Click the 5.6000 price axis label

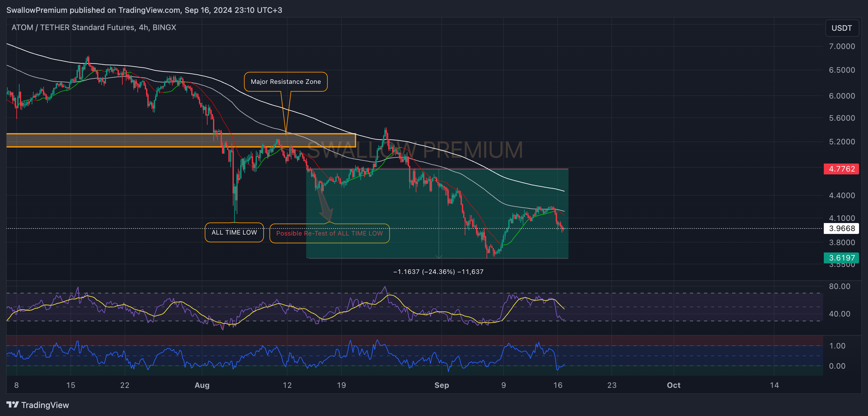[x=842, y=118]
